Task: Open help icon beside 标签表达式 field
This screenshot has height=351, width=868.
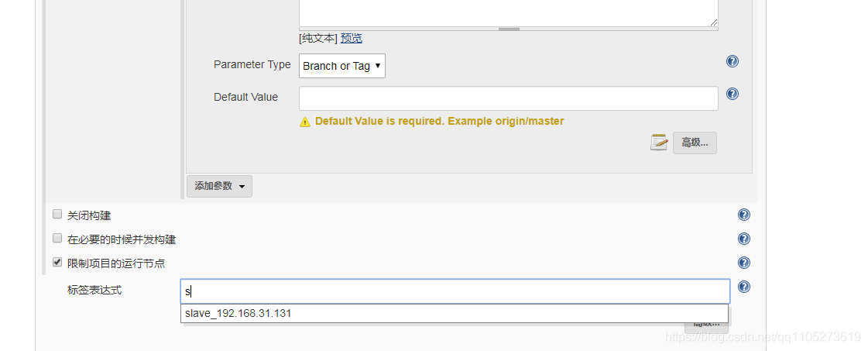Action: click(744, 287)
